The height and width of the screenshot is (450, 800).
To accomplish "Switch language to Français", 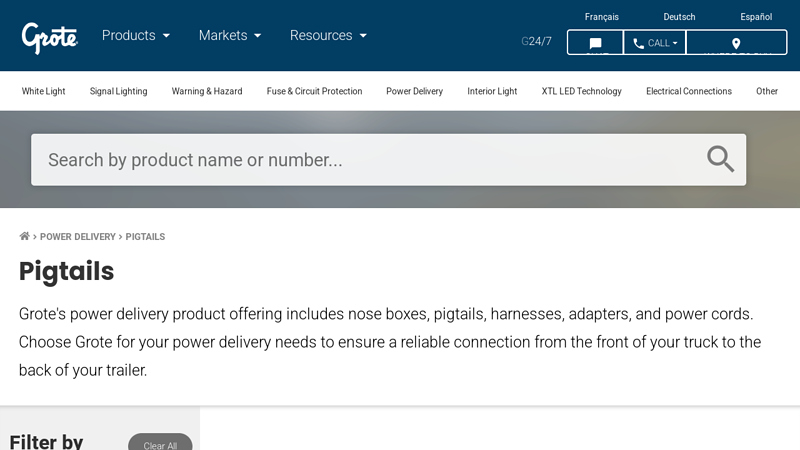I will point(602,17).
